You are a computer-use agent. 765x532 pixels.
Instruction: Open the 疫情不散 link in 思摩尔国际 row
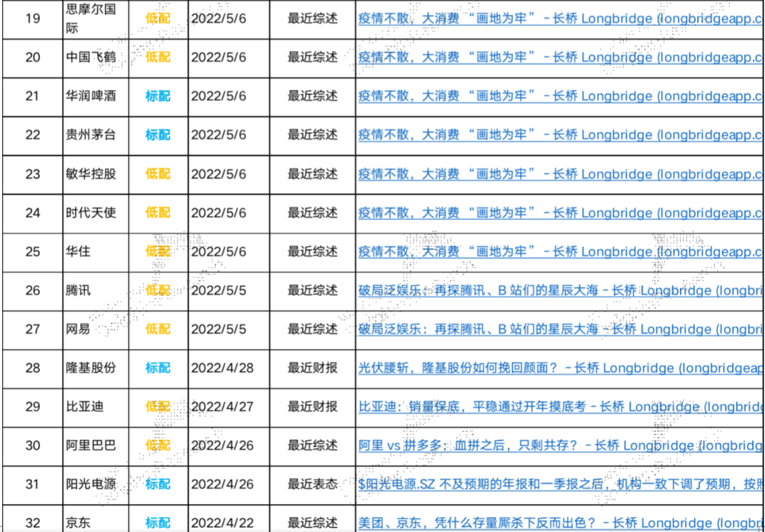(561, 18)
